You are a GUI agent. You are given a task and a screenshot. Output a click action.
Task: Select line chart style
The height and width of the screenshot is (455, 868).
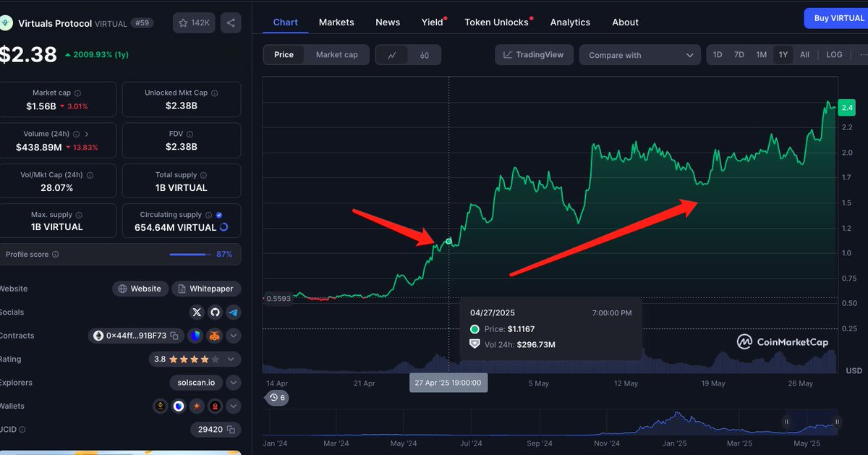point(392,55)
